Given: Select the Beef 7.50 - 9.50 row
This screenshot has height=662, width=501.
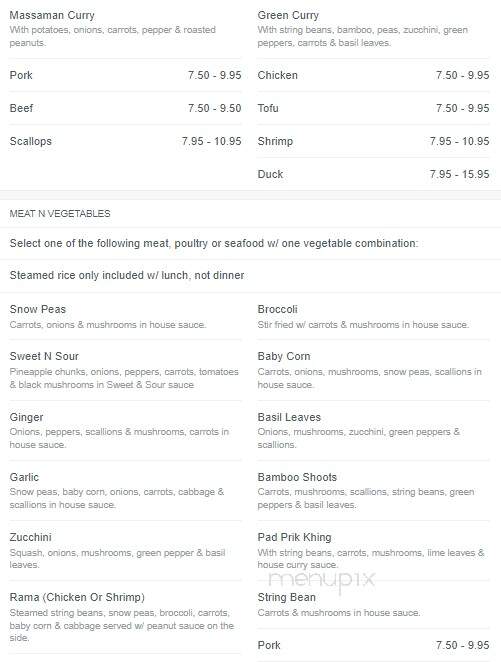Looking at the screenshot, I should [x=125, y=108].
